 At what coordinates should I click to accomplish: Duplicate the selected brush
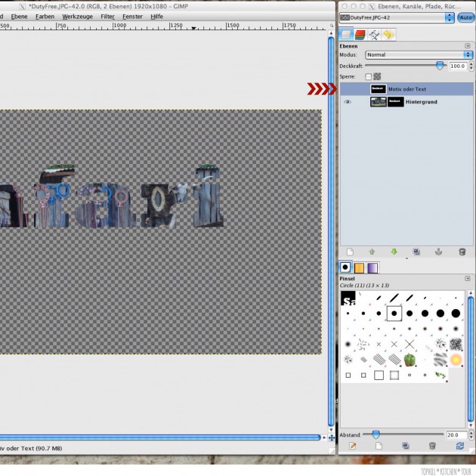click(x=406, y=446)
